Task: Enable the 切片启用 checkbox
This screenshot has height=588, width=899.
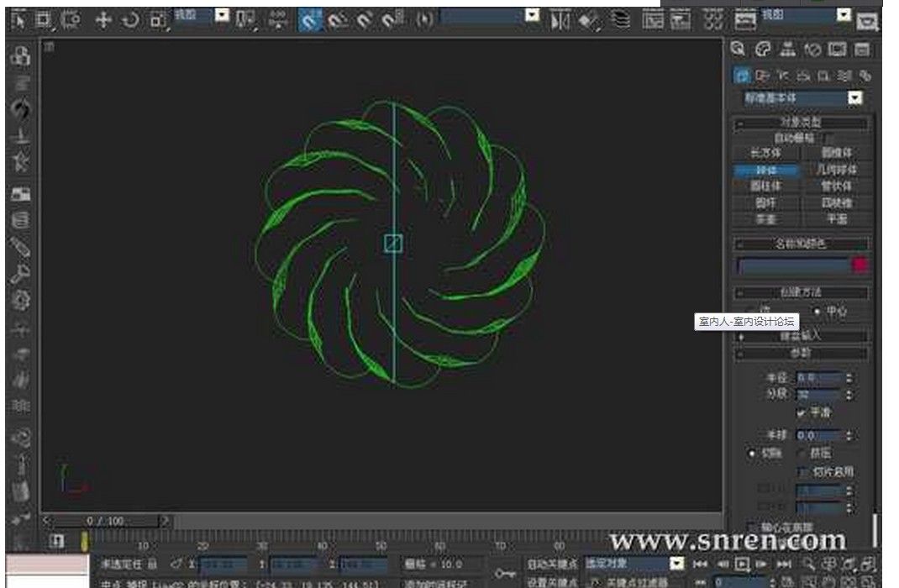Action: (x=803, y=472)
